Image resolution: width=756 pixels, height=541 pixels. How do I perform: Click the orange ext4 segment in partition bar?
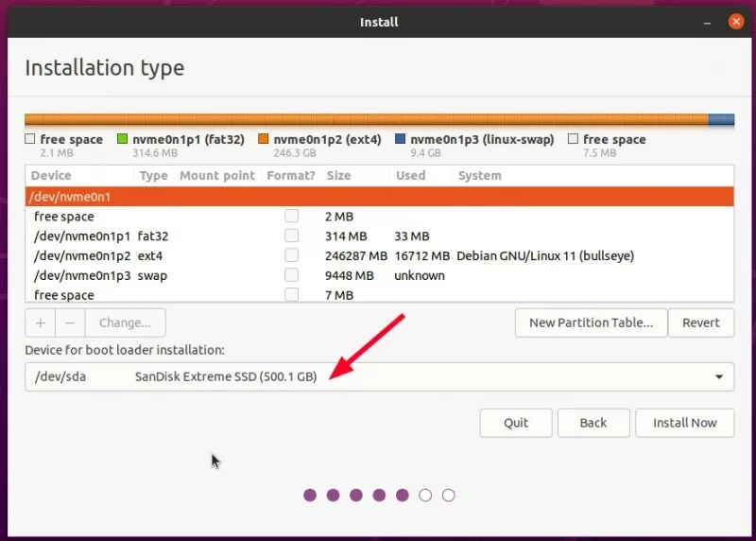coord(367,120)
